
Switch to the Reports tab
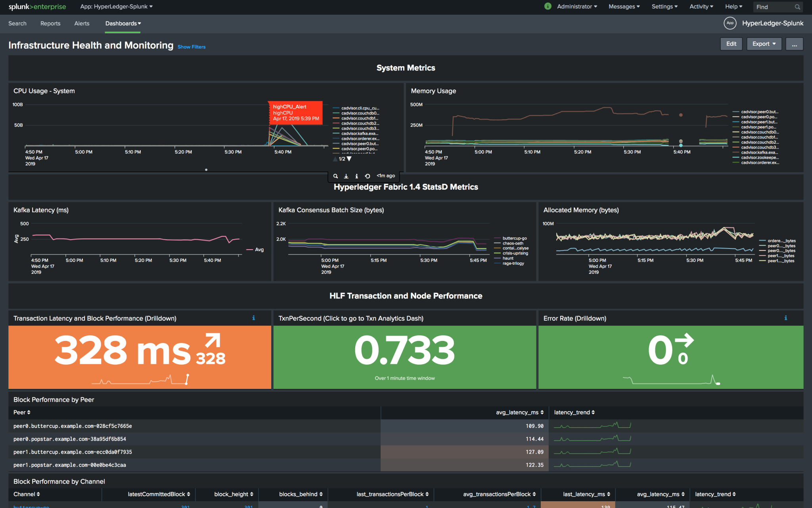pyautogui.click(x=50, y=23)
